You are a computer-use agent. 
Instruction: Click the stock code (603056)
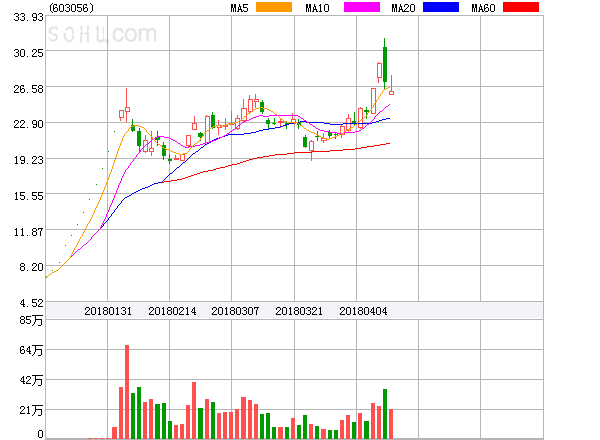pyautogui.click(x=72, y=8)
